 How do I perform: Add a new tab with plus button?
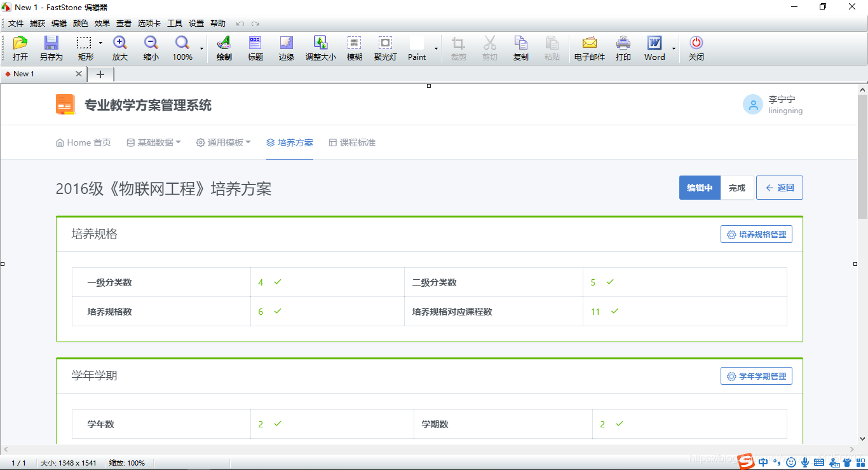pyautogui.click(x=100, y=74)
